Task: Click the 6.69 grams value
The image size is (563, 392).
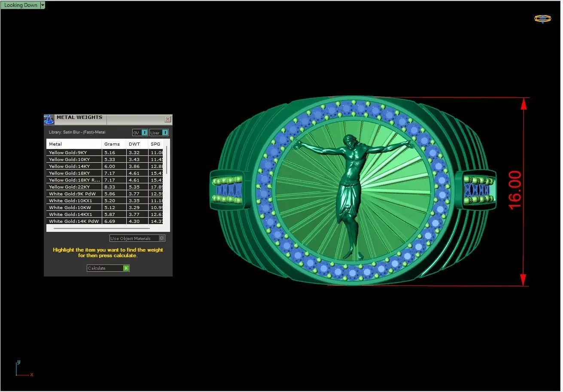Action: click(110, 221)
